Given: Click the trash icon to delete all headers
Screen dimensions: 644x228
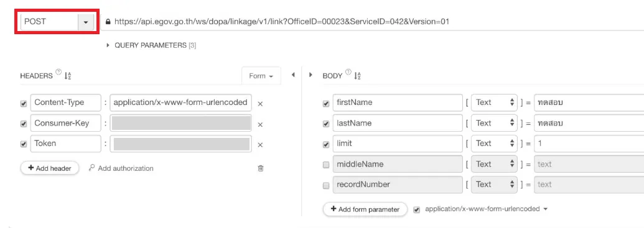Looking at the screenshot, I should pos(260,168).
